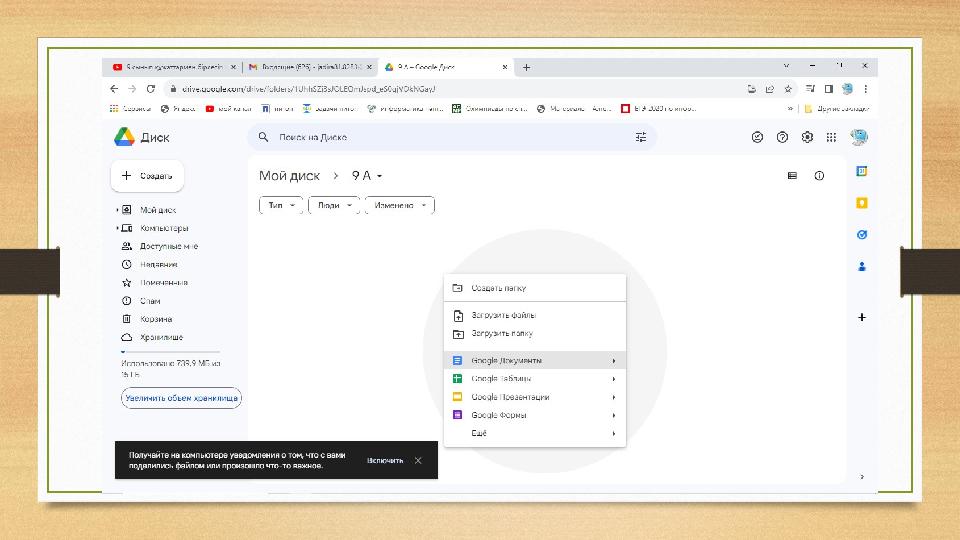
Task: Expand the More submenu arrow
Action: [x=613, y=433]
